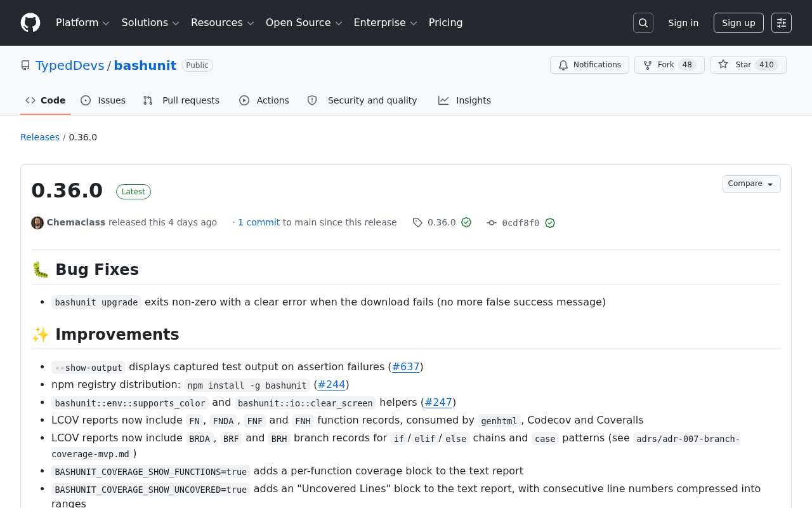
Task: Open the appearance settings icon button
Action: (782, 23)
